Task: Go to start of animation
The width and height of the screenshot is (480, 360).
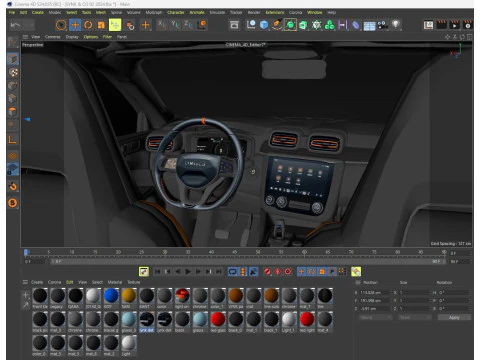Action: click(x=157, y=272)
